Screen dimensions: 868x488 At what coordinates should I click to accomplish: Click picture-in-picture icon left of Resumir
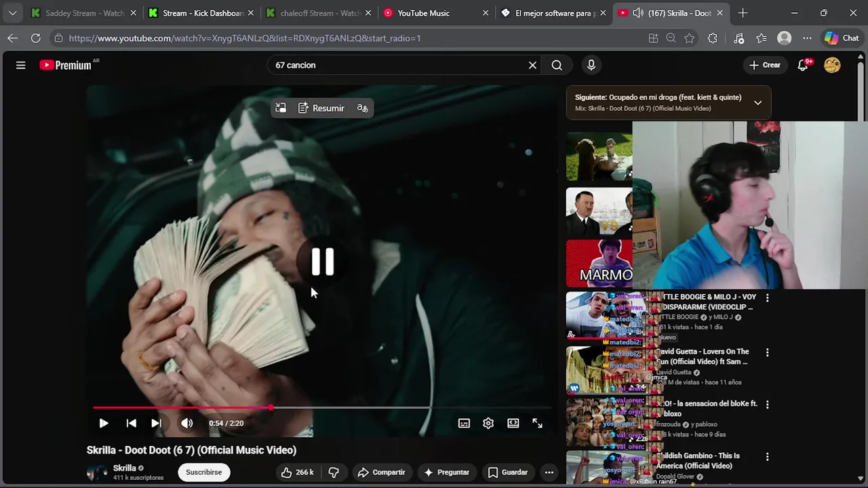[281, 108]
